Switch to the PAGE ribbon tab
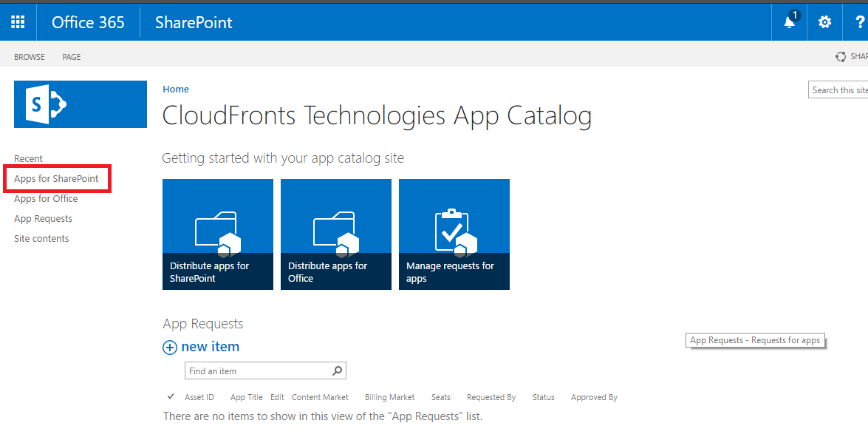 (x=72, y=56)
